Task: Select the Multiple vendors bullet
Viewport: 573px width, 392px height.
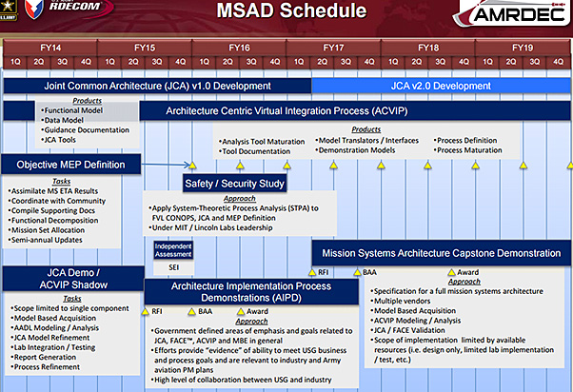Action: coord(401,301)
